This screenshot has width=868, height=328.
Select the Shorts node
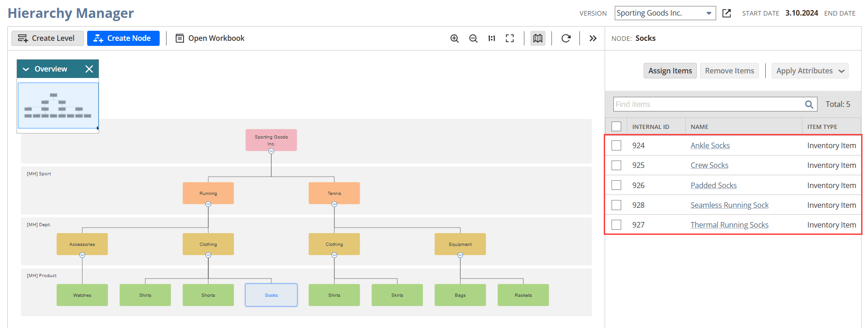click(208, 295)
